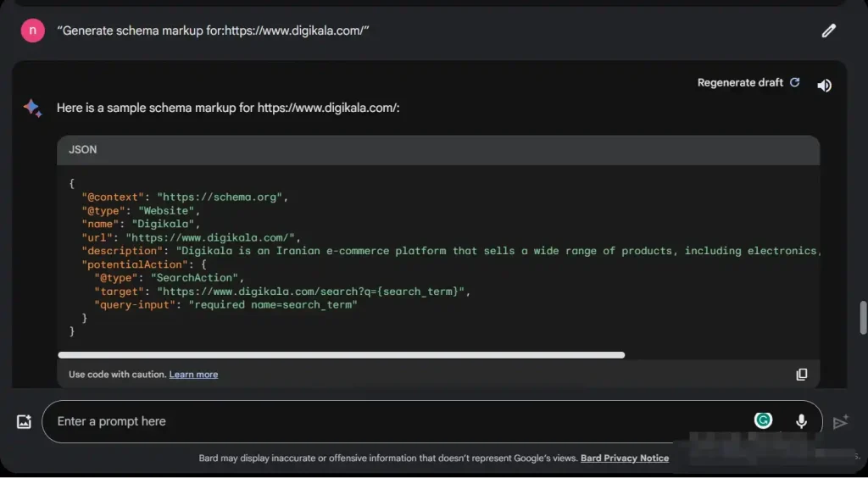Click the horizontal scrollbar of code block
This screenshot has width=868, height=478.
[x=341, y=355]
